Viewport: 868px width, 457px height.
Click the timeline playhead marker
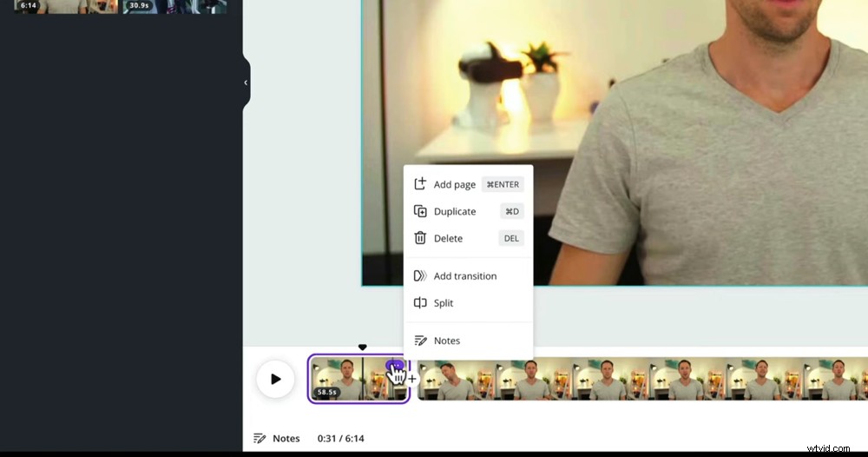tap(362, 348)
